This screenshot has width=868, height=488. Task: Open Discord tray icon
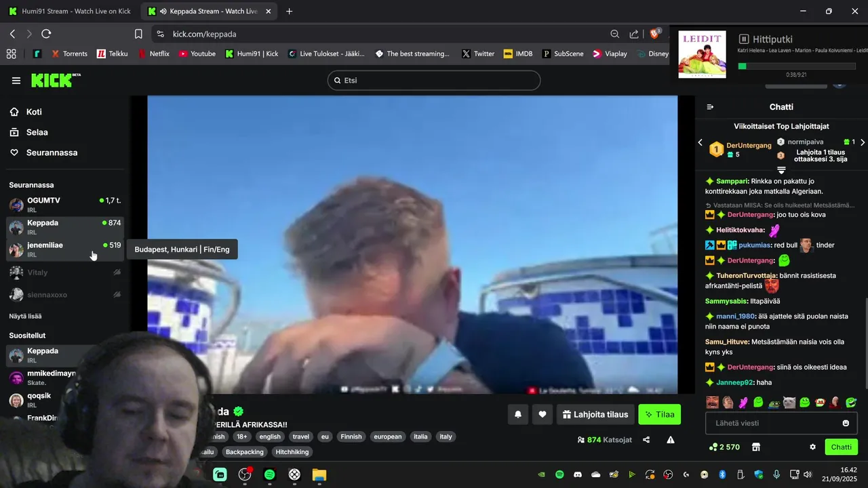click(578, 474)
